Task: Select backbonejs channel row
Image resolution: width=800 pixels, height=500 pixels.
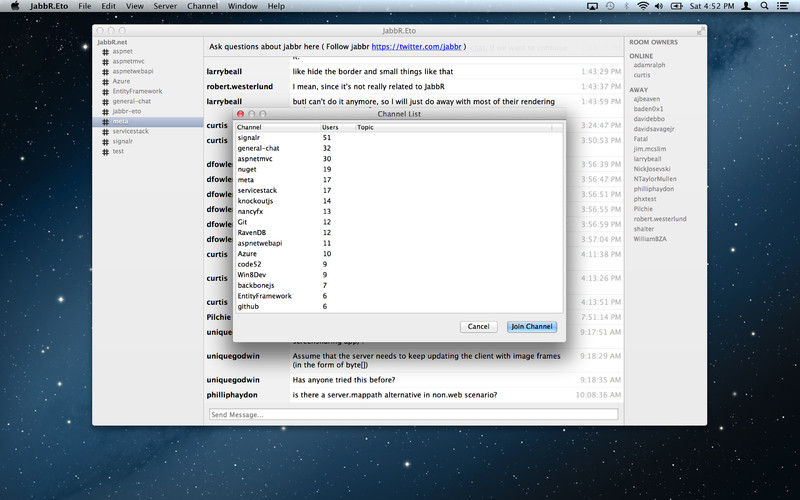Action: coord(399,285)
